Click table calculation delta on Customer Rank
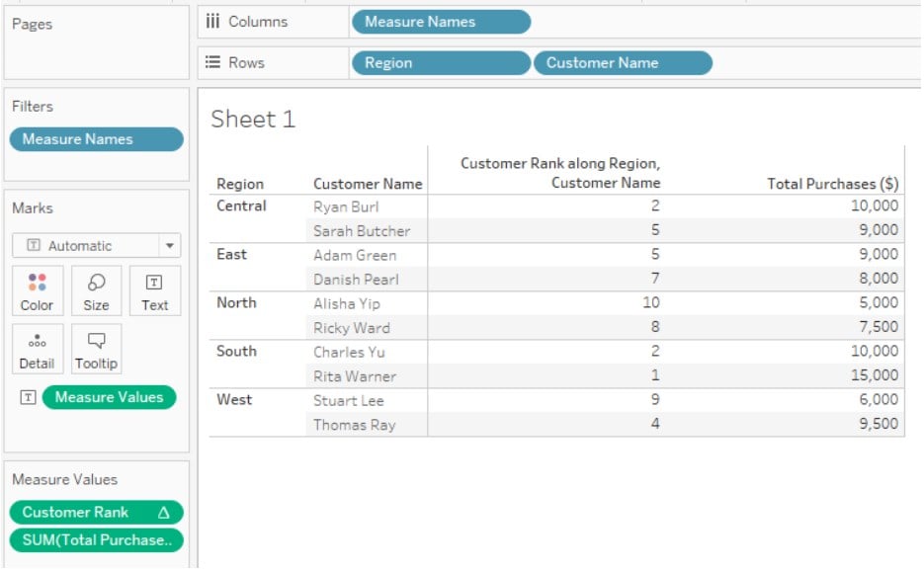The width and height of the screenshot is (924, 573). pyautogui.click(x=164, y=513)
